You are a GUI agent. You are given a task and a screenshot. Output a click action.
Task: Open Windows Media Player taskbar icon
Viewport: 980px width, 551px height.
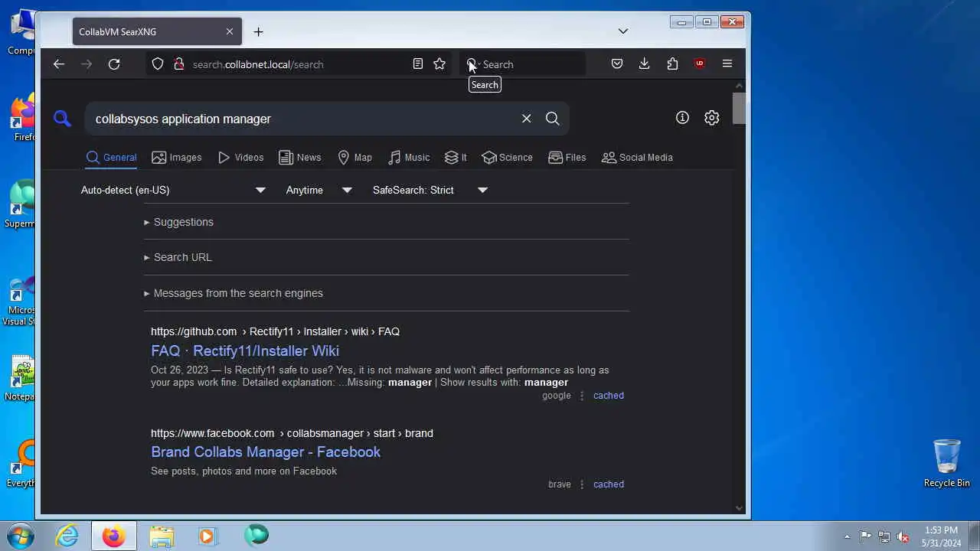[x=207, y=536]
